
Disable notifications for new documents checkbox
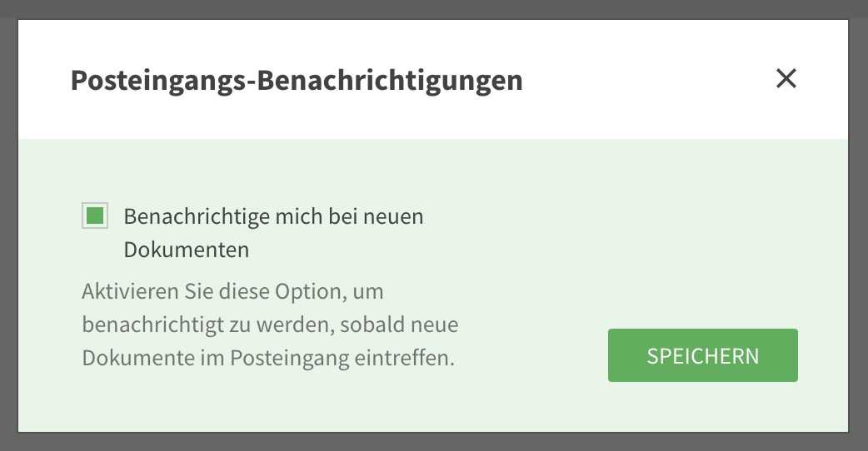(95, 216)
